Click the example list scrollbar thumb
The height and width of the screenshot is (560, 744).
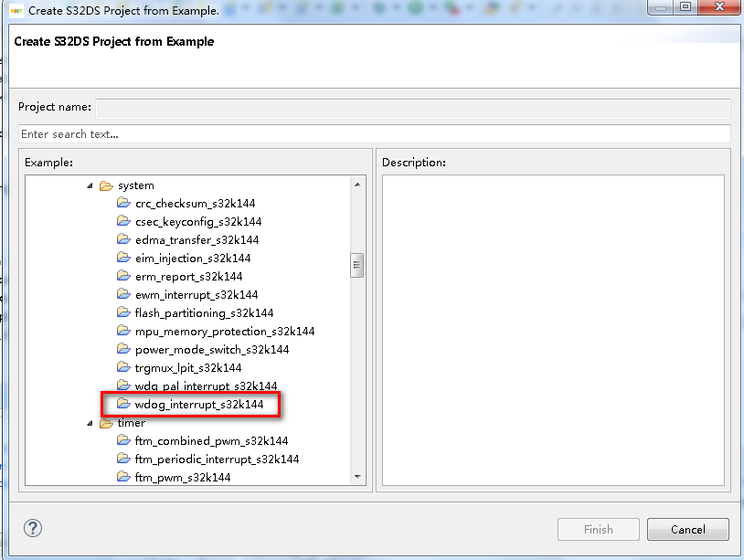(356, 266)
